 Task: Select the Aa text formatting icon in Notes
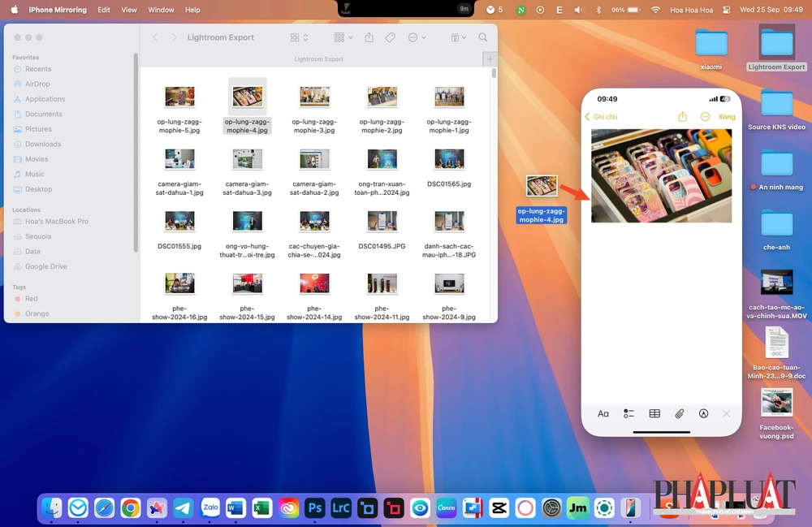[x=603, y=413]
